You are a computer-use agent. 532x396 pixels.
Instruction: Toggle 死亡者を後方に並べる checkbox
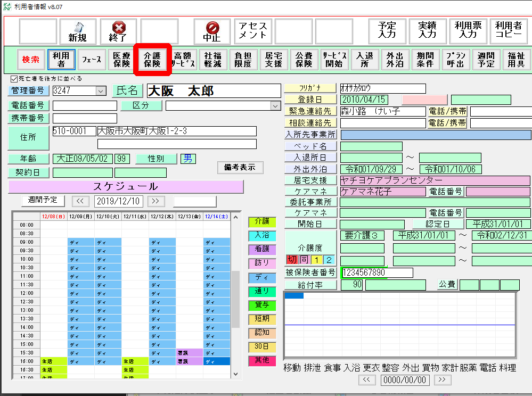point(14,79)
